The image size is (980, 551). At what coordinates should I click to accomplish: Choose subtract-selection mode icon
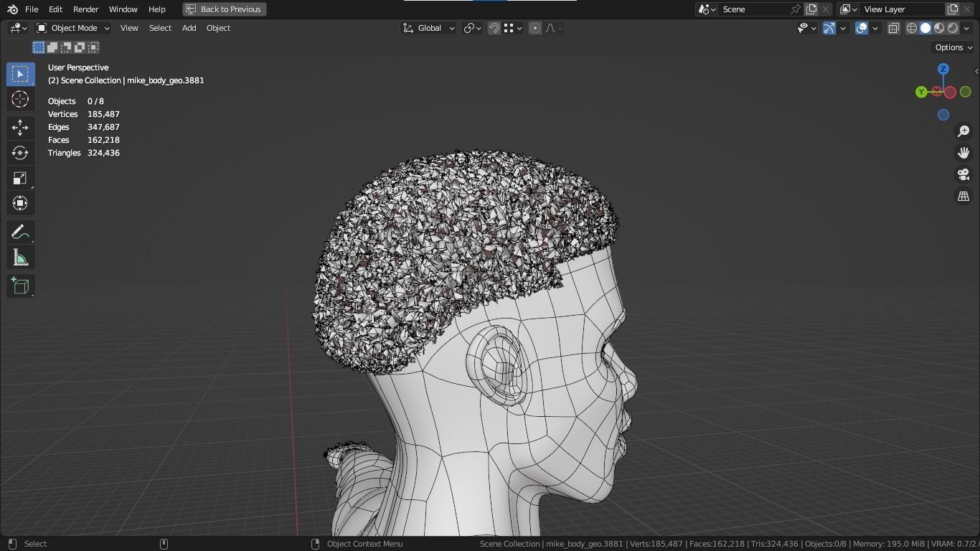pos(66,47)
